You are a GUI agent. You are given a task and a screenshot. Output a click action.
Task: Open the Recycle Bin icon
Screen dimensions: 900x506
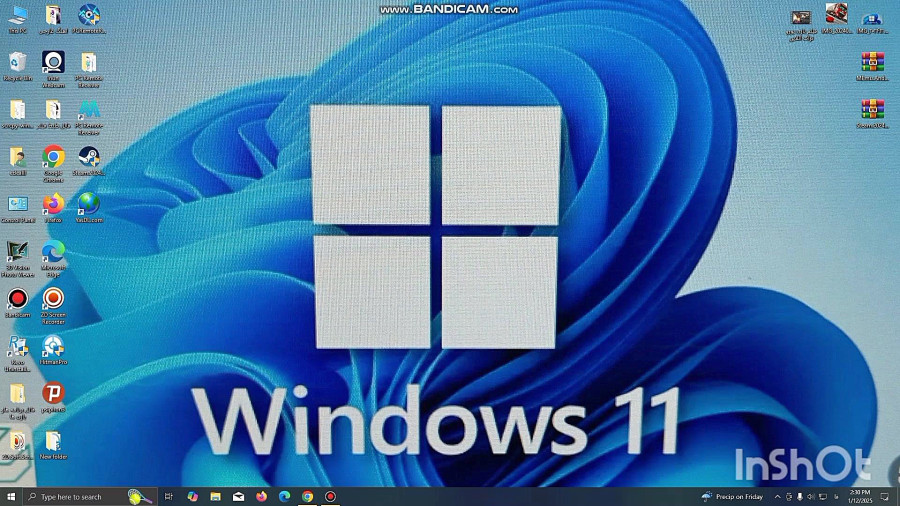click(x=18, y=67)
